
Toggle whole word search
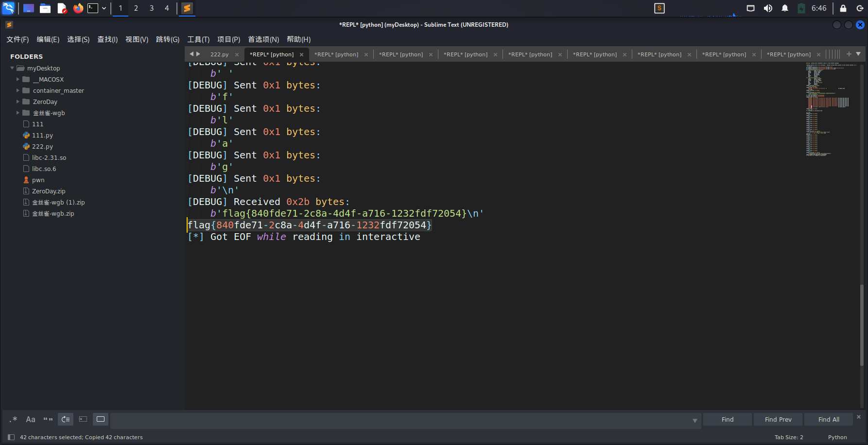48,419
